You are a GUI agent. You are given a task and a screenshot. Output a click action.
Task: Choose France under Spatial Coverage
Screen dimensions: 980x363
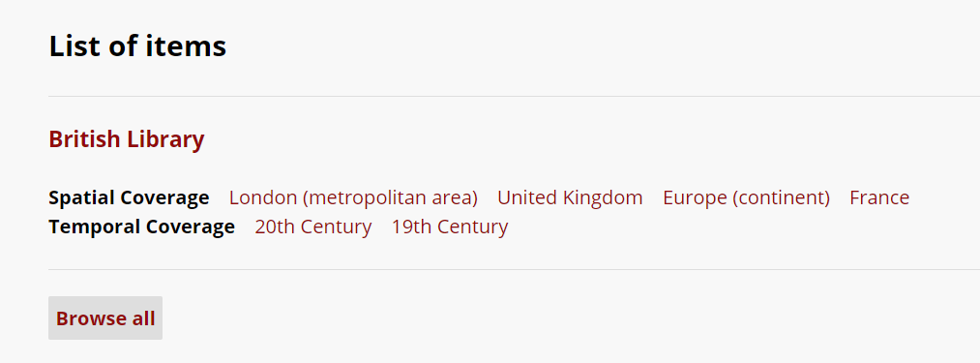[x=879, y=197]
